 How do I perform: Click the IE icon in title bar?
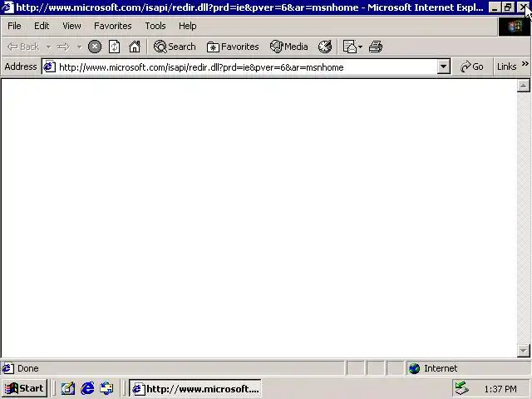click(x=7, y=7)
